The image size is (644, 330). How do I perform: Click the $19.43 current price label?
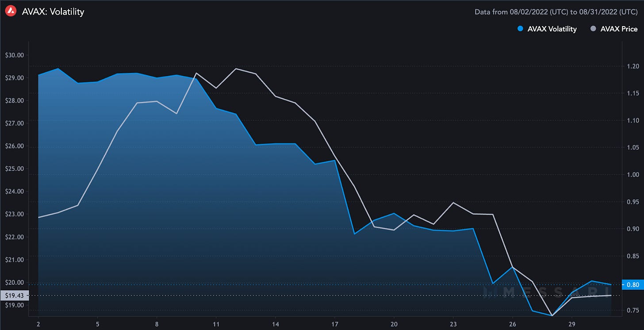14,295
